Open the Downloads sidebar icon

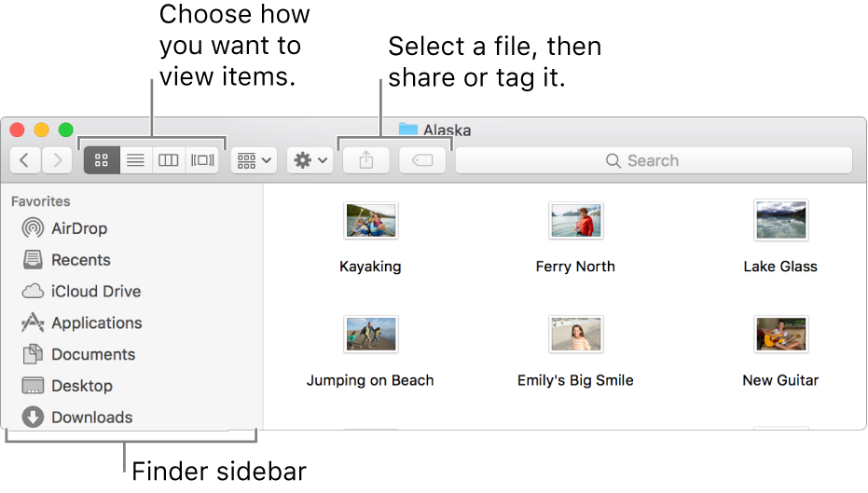pyautogui.click(x=33, y=418)
